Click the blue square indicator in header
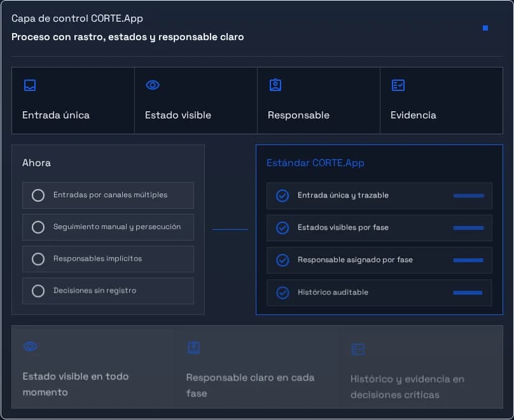The width and height of the screenshot is (514, 420). pyautogui.click(x=485, y=28)
